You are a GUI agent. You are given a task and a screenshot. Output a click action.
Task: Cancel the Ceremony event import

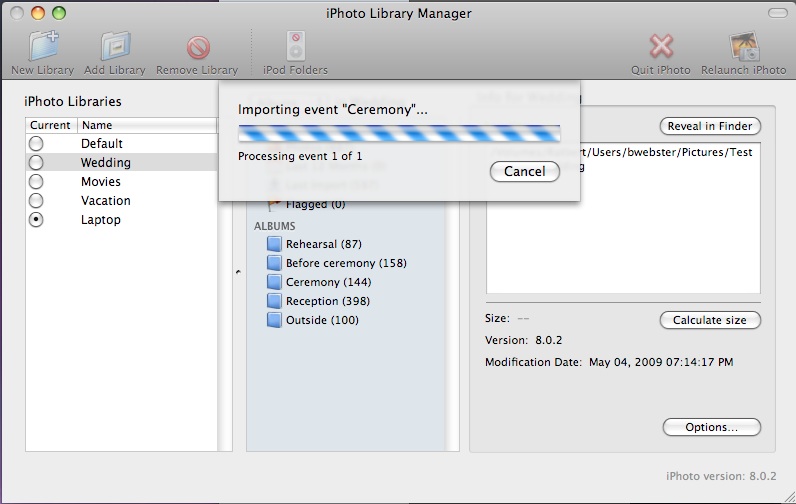tap(524, 171)
